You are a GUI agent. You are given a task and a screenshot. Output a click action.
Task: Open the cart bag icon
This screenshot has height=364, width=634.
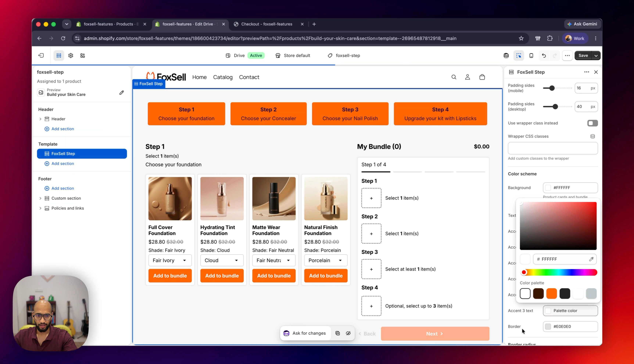tap(482, 77)
